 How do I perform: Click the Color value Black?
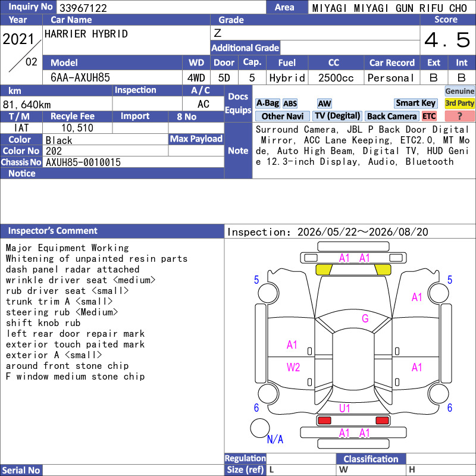59,140
